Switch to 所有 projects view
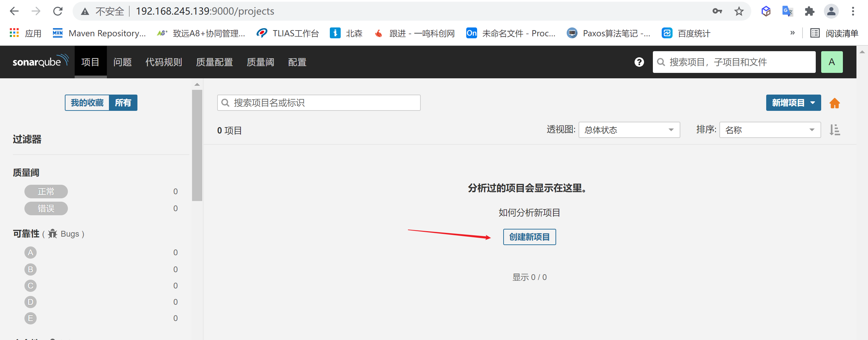The image size is (868, 340). click(123, 103)
